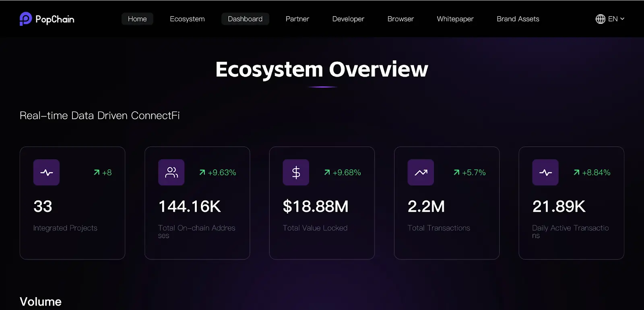Click the Daily Active Transactions pulse icon
The height and width of the screenshot is (310, 644).
click(545, 173)
